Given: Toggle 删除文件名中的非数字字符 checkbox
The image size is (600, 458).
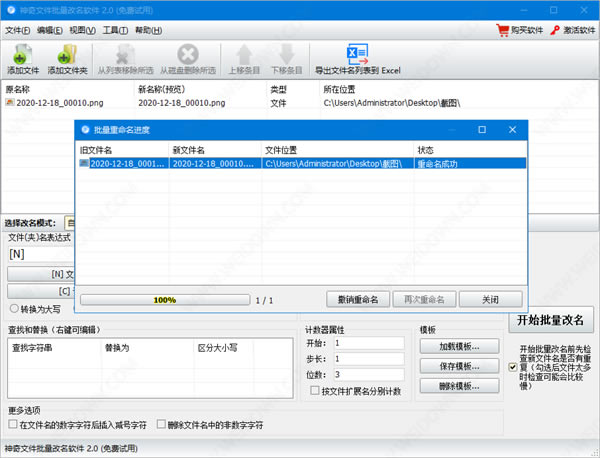Looking at the screenshot, I should [159, 424].
